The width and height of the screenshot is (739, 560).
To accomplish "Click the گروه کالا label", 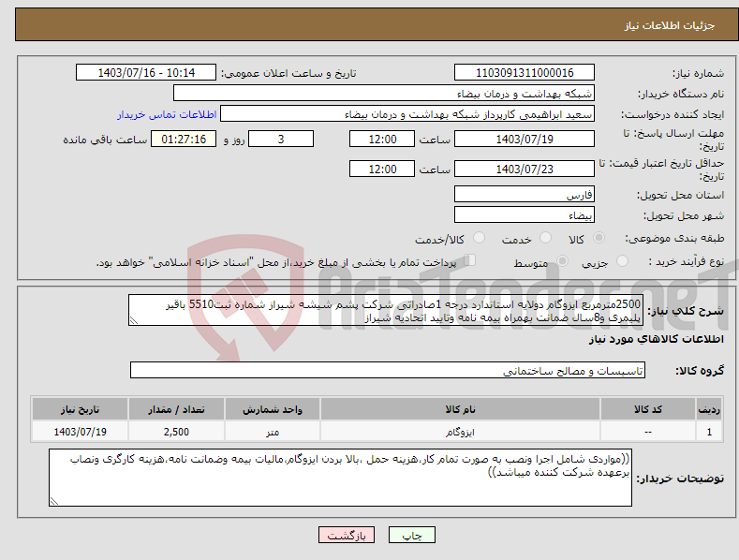I will pos(700,371).
